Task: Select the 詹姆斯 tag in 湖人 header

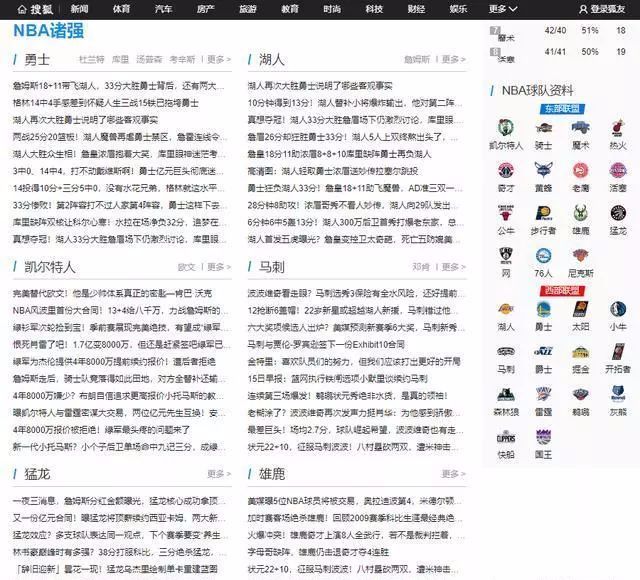Action: [417, 60]
